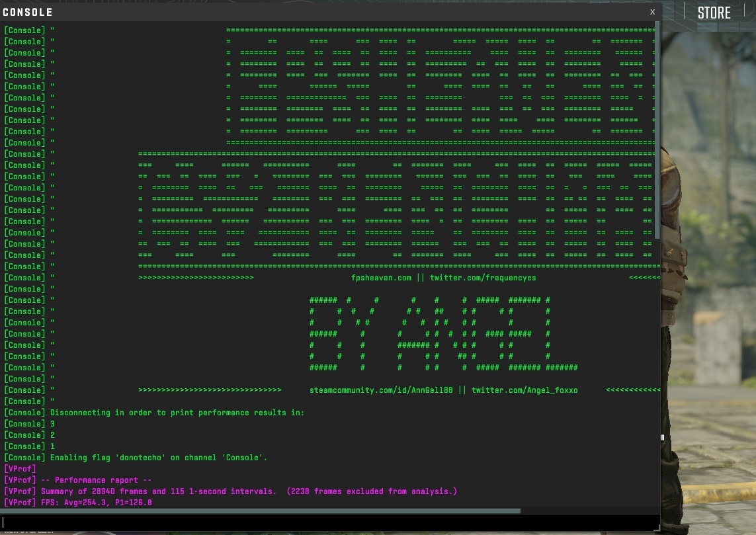Click the console command input field

click(x=329, y=522)
